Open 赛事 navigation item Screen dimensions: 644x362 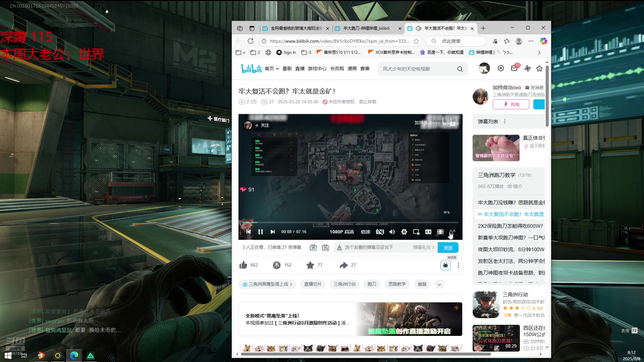click(365, 68)
